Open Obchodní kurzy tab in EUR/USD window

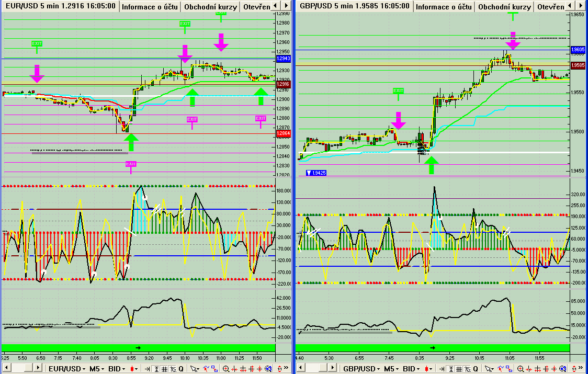click(211, 7)
